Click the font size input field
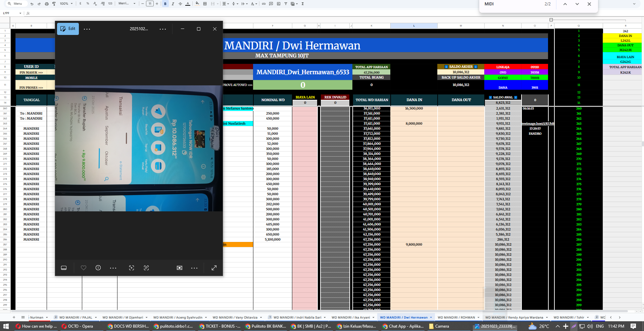This screenshot has width=644, height=331. point(150,4)
